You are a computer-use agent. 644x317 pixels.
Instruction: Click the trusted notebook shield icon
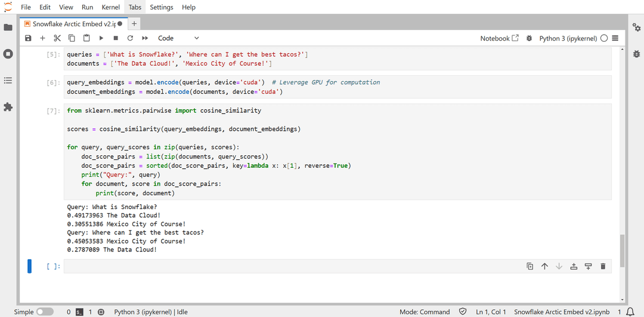tap(463, 312)
